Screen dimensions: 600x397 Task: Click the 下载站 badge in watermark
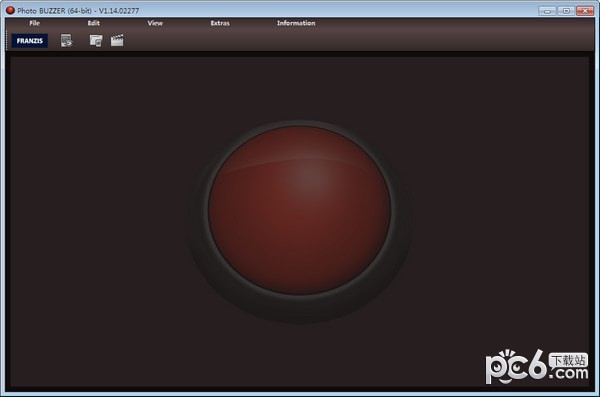pos(568,360)
